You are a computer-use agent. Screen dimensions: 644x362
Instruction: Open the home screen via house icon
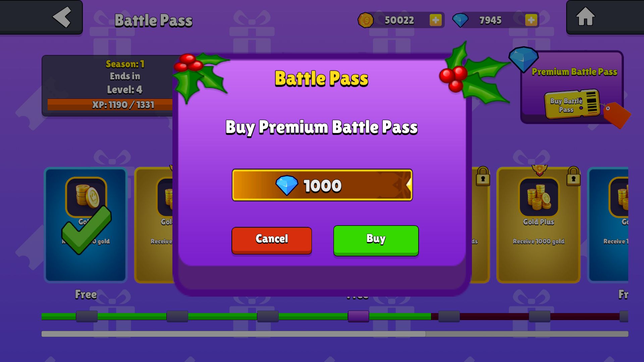(585, 16)
